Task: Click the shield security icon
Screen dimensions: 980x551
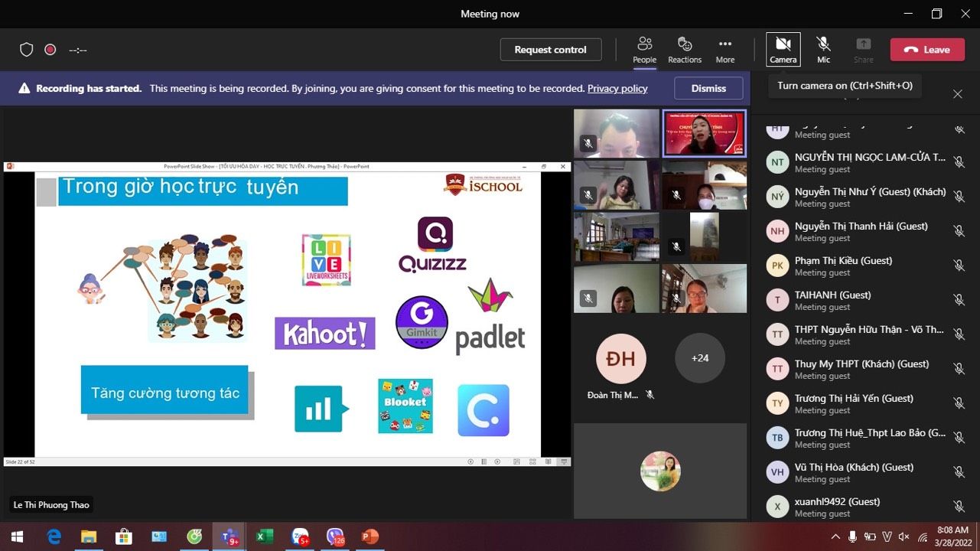Action: coord(27,50)
